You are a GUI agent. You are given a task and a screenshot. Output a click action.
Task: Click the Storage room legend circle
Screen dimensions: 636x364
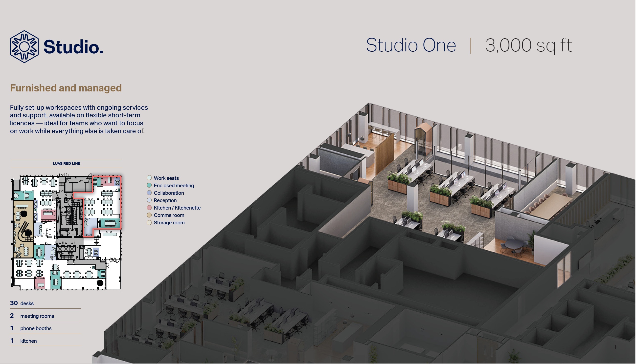(x=149, y=222)
